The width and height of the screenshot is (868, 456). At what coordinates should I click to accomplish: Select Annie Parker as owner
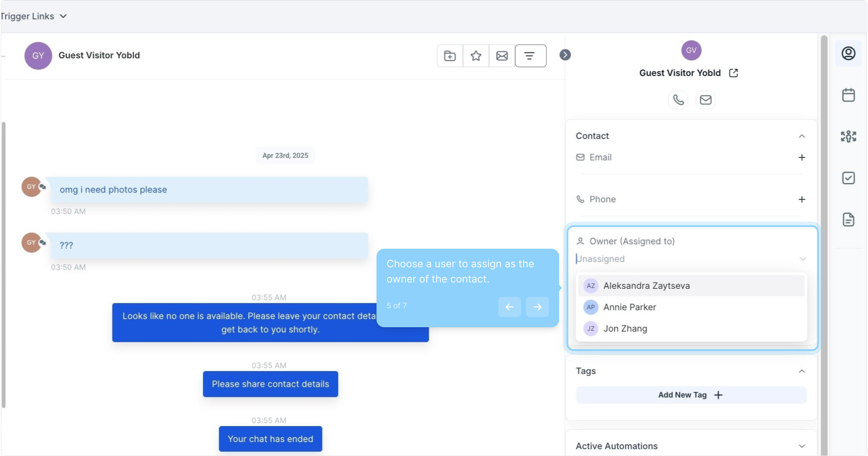tap(630, 307)
